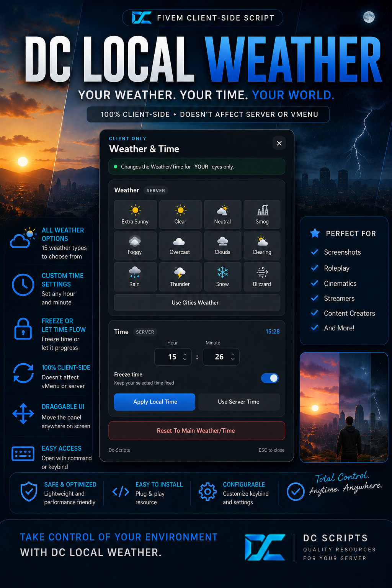Screen dimensions: 392x588
Task: Pick the Neutral weather tile
Action: click(x=222, y=214)
